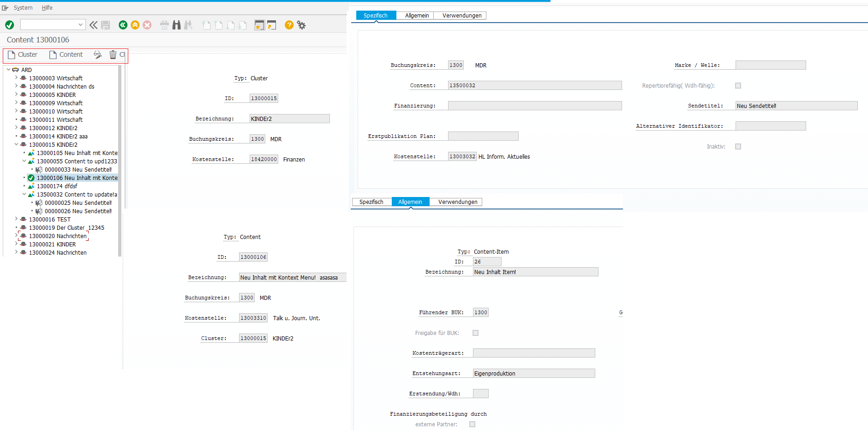Click the yellow Exit up-arrow icon
The width and height of the screenshot is (868, 430).
point(135,25)
